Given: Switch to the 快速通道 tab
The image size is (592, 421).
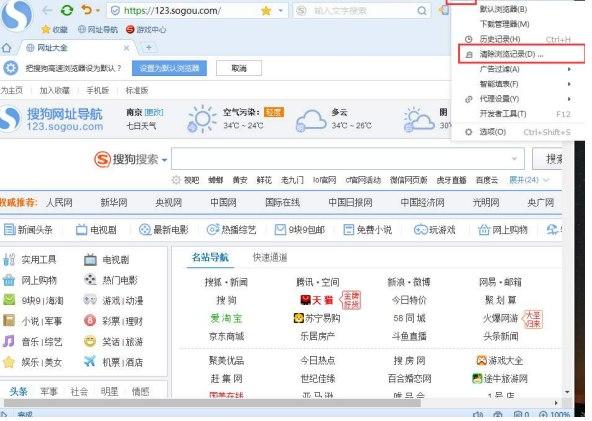Looking at the screenshot, I should [x=270, y=258].
